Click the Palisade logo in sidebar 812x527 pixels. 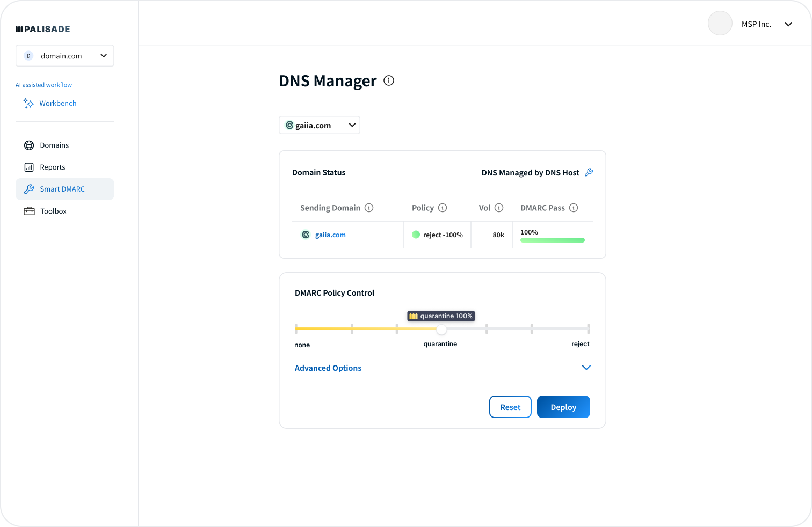[43, 29]
